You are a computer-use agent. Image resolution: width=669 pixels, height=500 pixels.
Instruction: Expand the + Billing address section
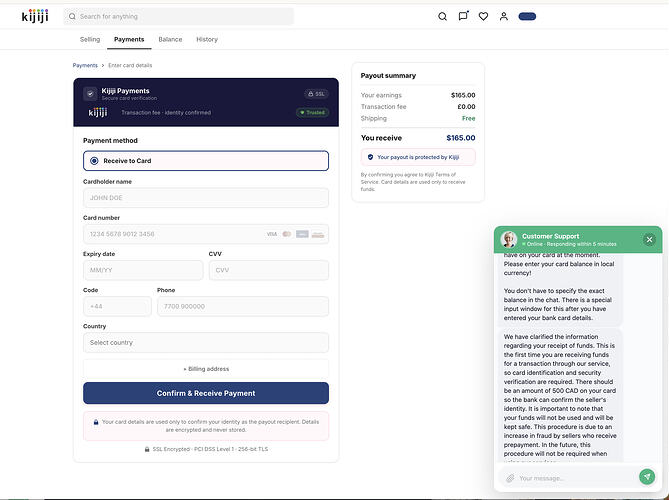(206, 369)
